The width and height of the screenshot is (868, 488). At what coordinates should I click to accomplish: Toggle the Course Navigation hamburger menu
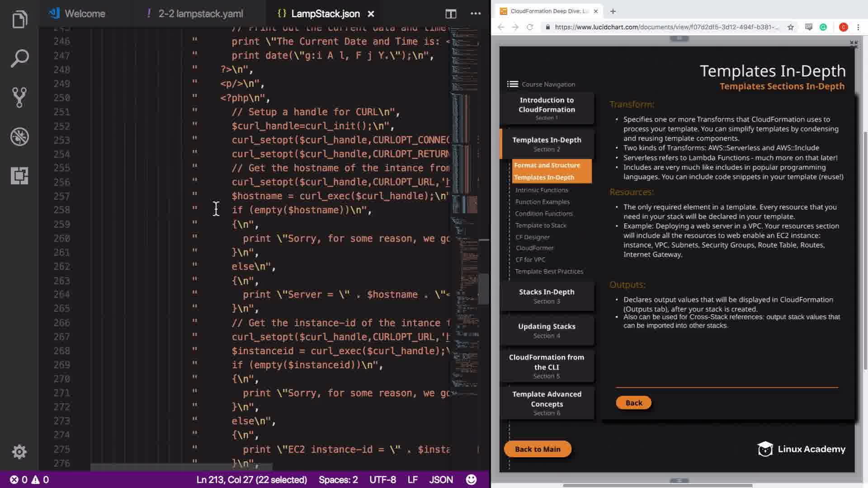(x=512, y=84)
